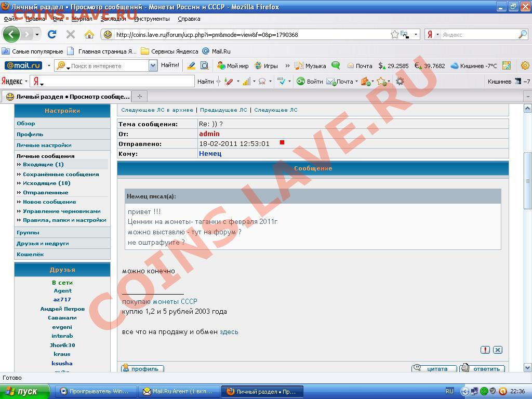Bookmark this page with the star icon
Screen dimensions: 532x399
394,34
